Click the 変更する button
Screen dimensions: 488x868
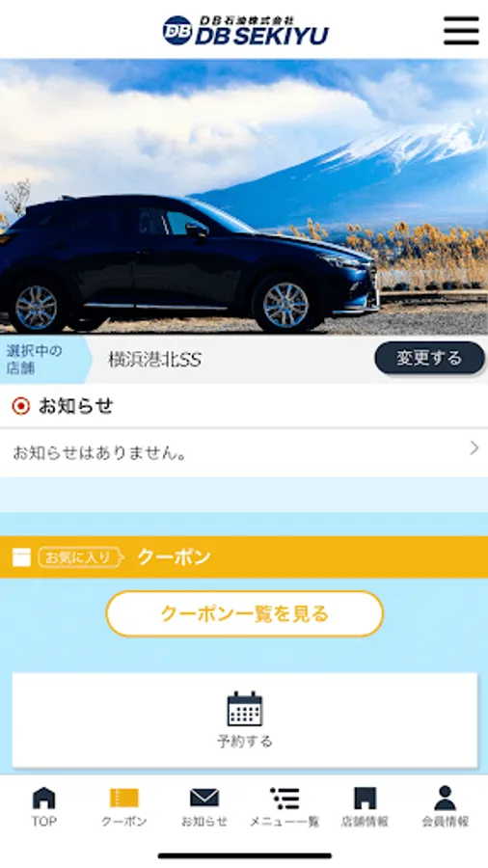pyautogui.click(x=429, y=358)
